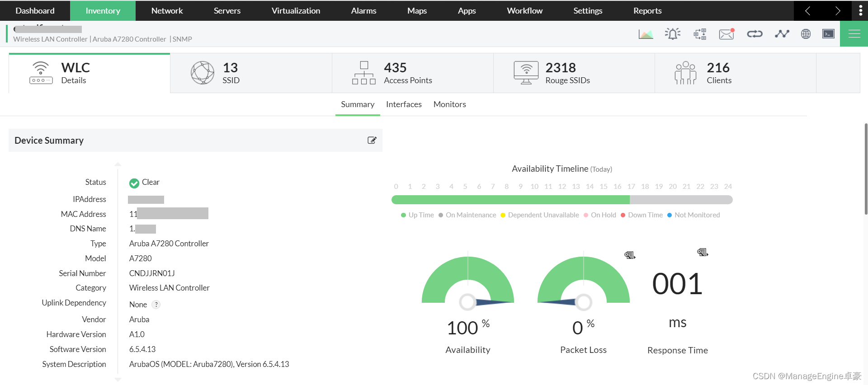Open the Settings menu
Viewport: 868px width, 385px height.
tap(588, 10)
